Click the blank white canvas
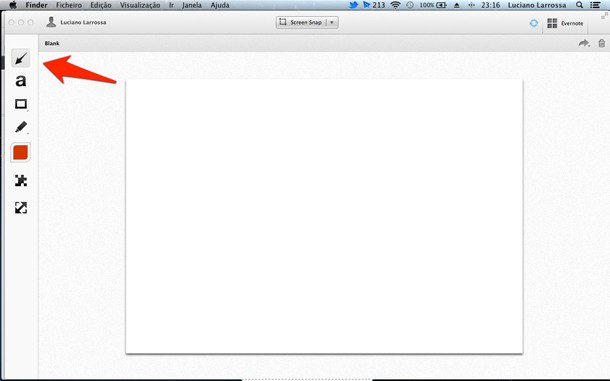This screenshot has width=610, height=381. (x=324, y=216)
